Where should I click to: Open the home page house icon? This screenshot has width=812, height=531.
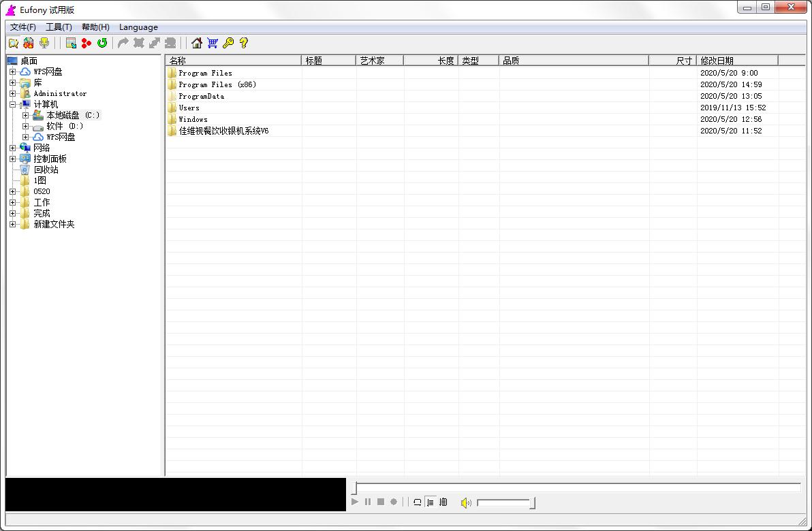coord(197,43)
